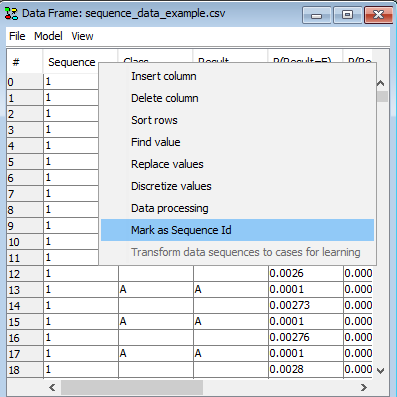Click the 0.0001 cell in row 13
This screenshot has height=397, width=397.
tap(306, 289)
